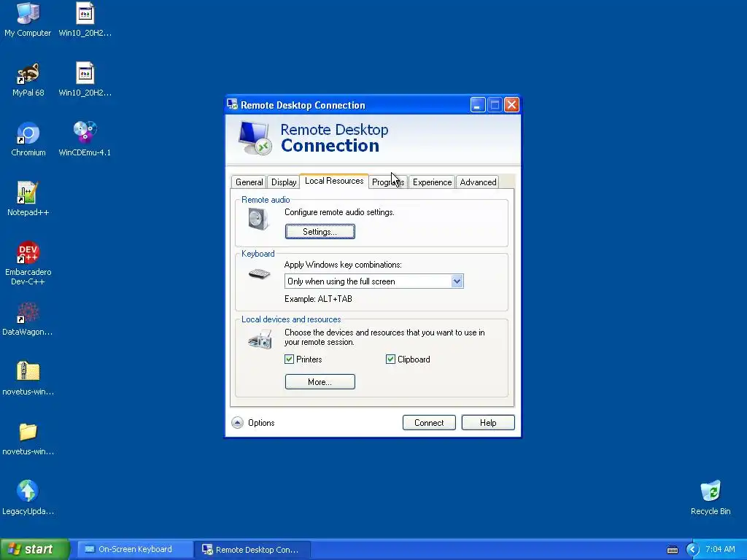The width and height of the screenshot is (747, 560).
Task: Click the Remote Desktop monitor logo
Action: click(x=255, y=138)
